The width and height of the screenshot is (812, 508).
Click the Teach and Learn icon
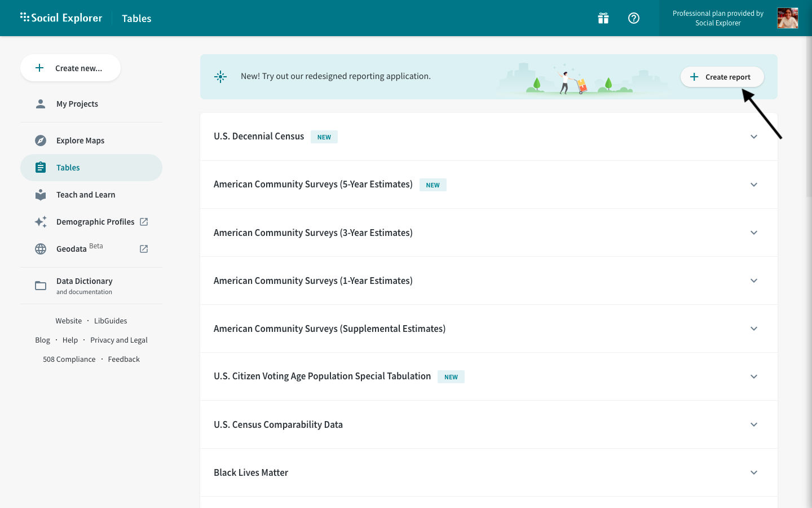(41, 195)
